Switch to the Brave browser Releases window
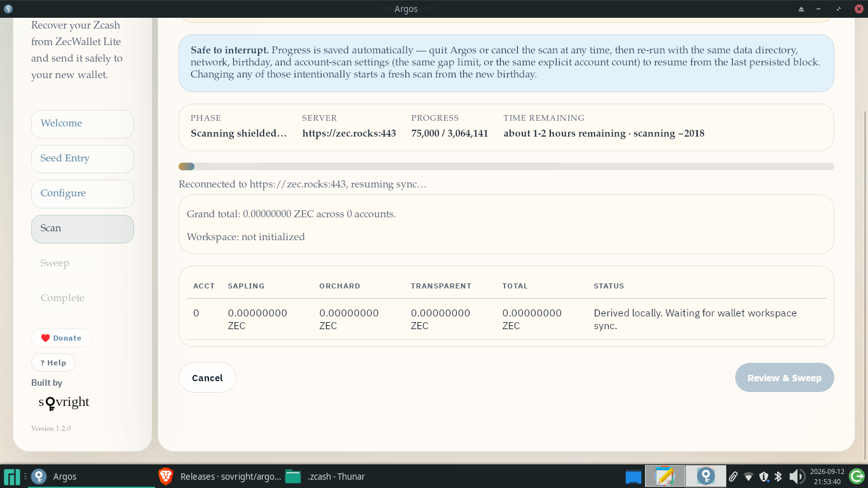868x488 pixels. click(x=219, y=477)
